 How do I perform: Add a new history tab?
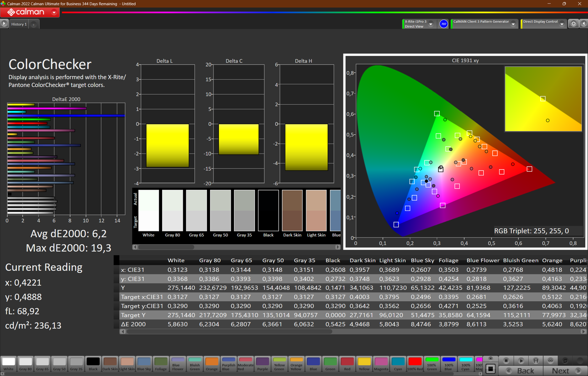(x=34, y=24)
